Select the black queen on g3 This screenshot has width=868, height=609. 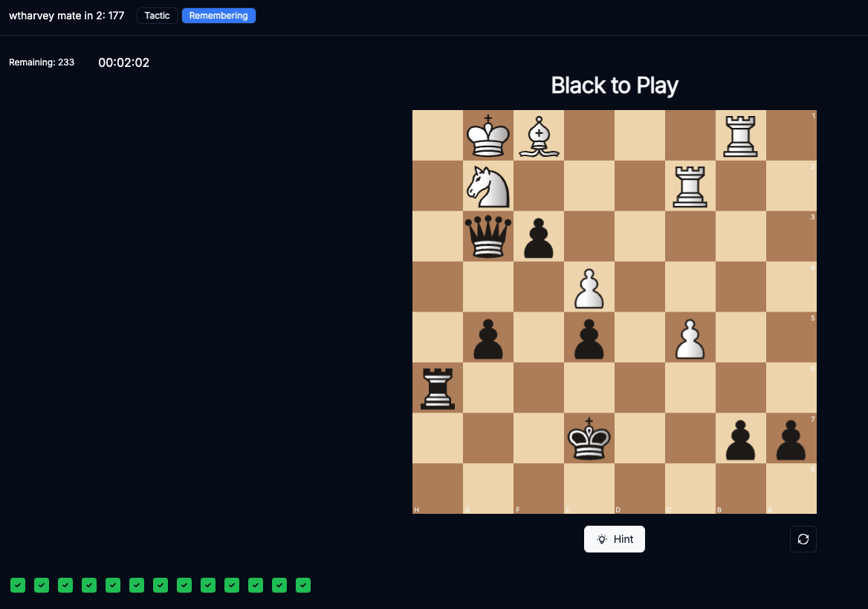tap(488, 236)
